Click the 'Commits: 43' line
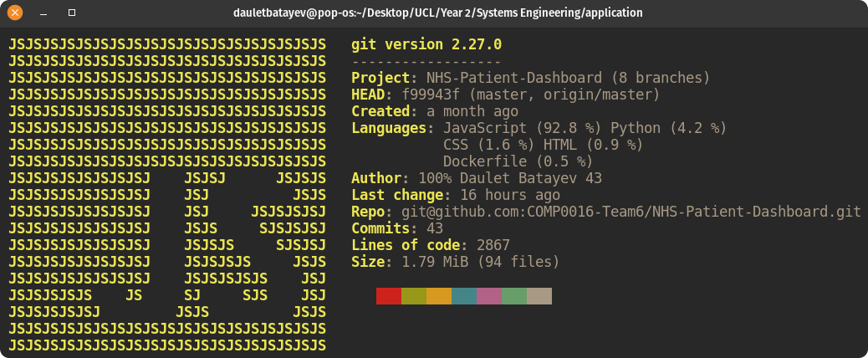 [397, 228]
